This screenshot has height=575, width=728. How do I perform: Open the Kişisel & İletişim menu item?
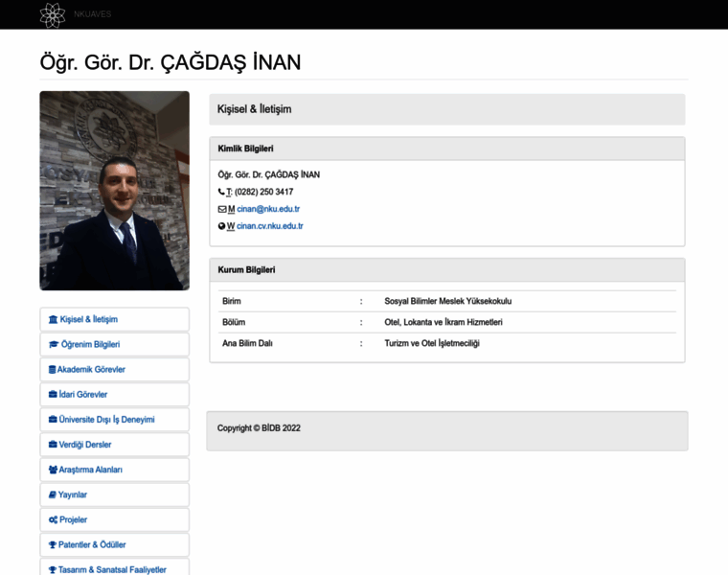[114, 319]
